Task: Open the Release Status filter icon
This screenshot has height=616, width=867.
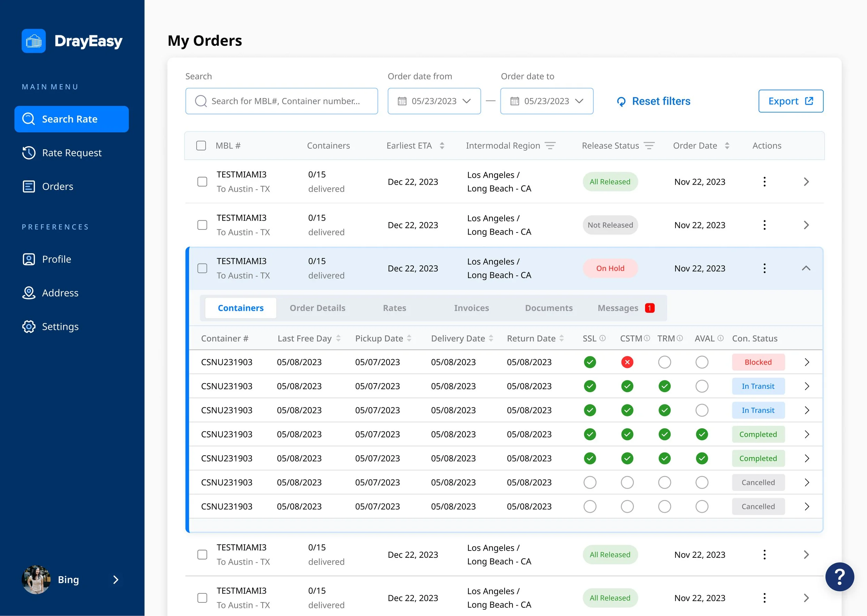Action: (x=649, y=146)
